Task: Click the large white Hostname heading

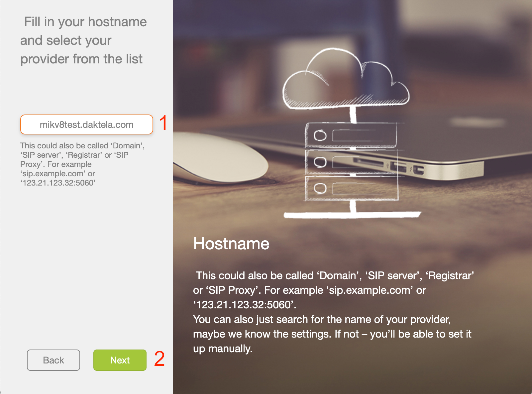Action: [x=231, y=244]
